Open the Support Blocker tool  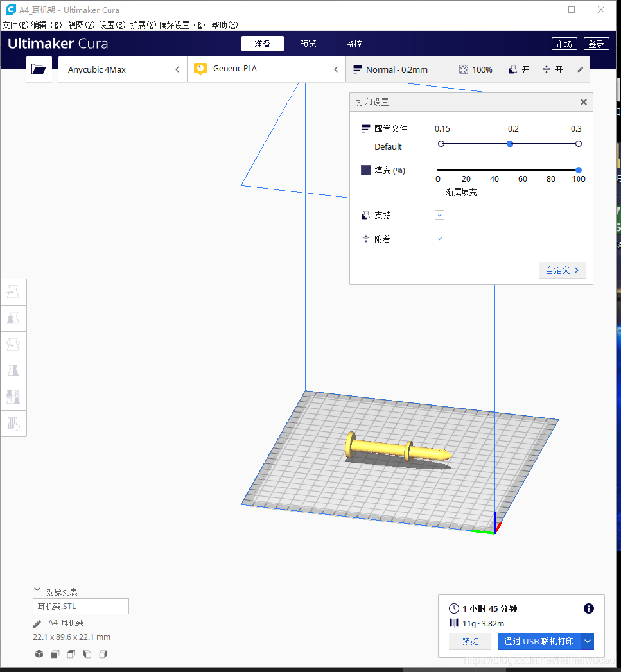[x=13, y=424]
